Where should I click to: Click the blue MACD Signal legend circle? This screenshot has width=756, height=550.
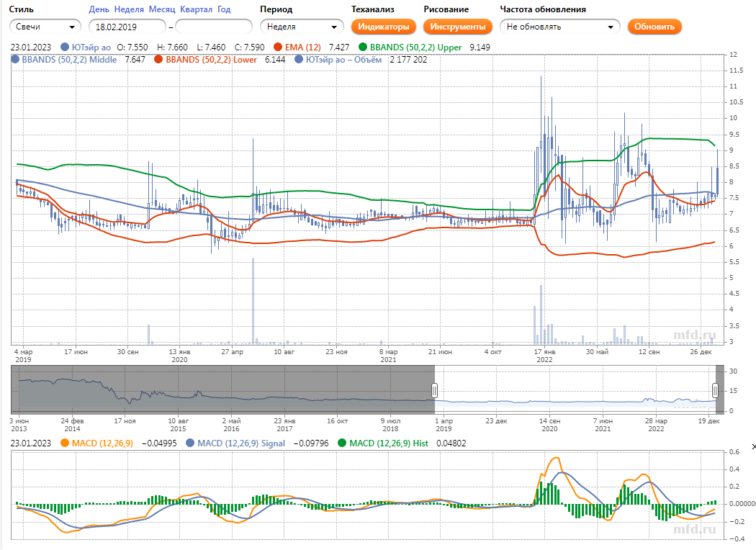[x=190, y=443]
